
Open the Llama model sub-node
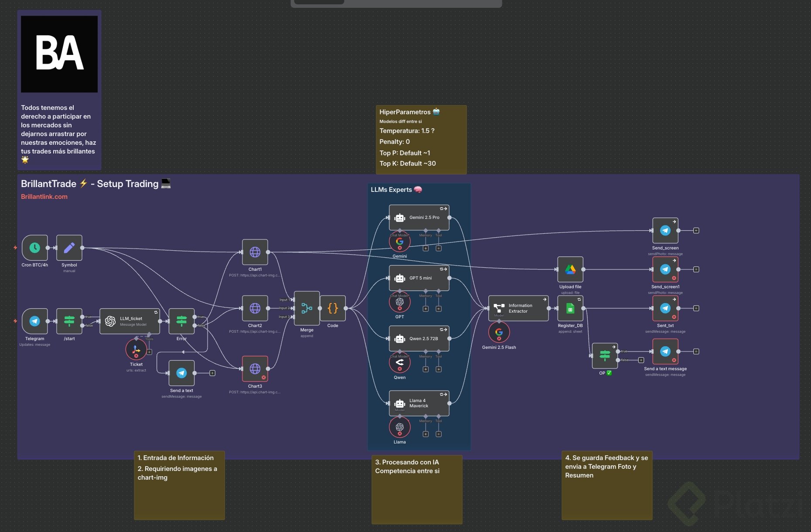pyautogui.click(x=399, y=427)
